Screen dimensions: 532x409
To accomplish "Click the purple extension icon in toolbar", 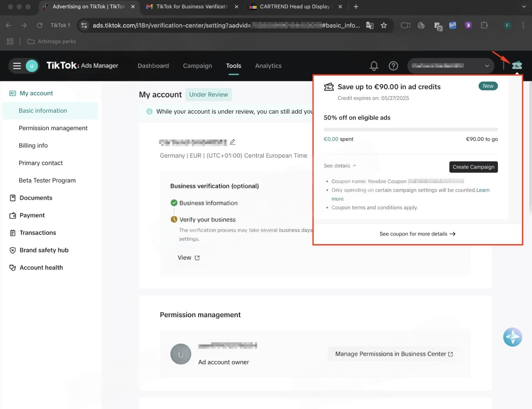I will (468, 25).
